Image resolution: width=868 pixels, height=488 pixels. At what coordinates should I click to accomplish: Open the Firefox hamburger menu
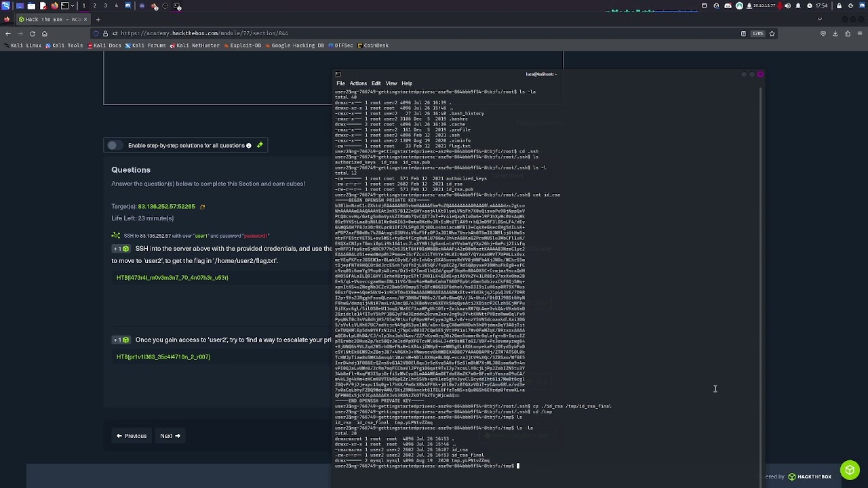coord(860,33)
